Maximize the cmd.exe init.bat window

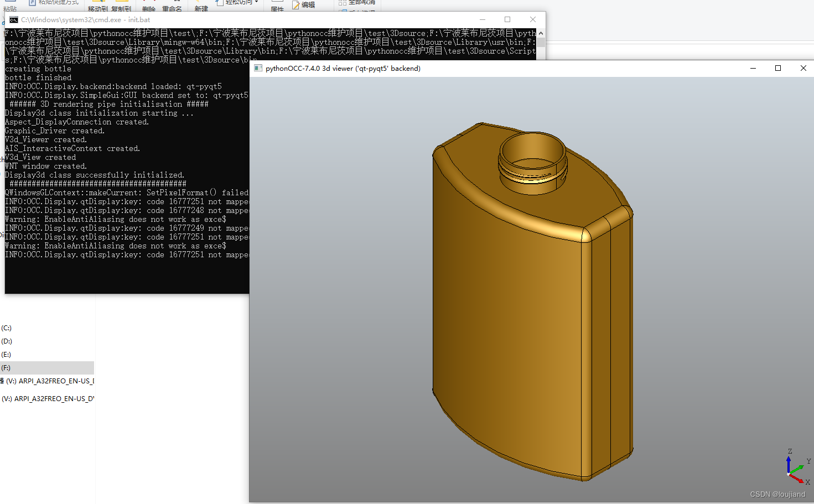click(x=507, y=19)
